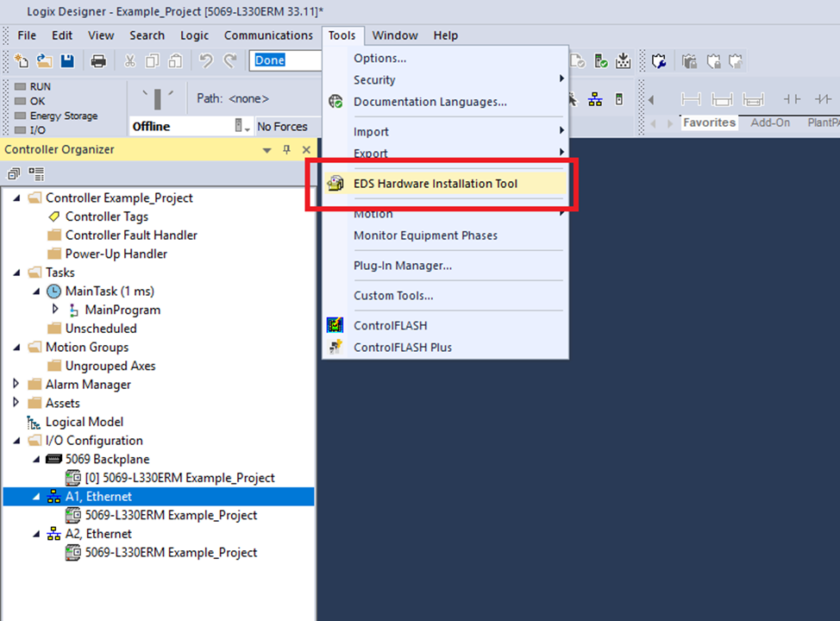Select EDS Hardware Installation Tool
The height and width of the screenshot is (621, 840).
click(x=435, y=184)
